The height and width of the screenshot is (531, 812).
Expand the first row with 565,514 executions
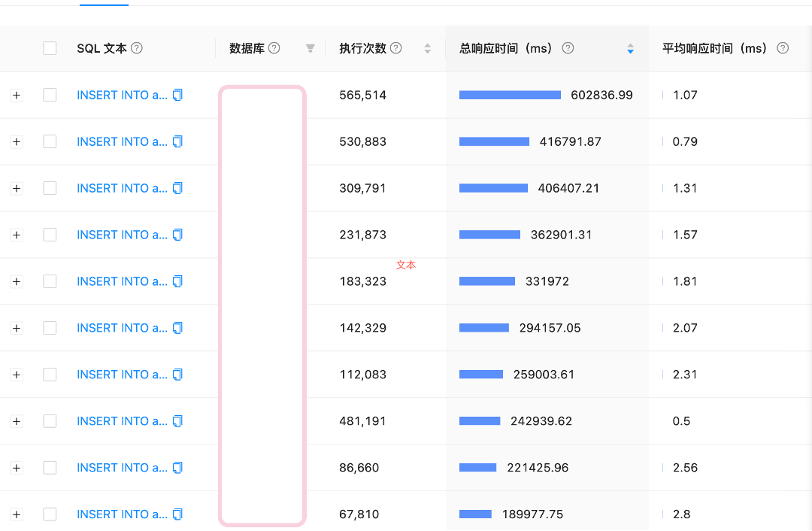[17, 96]
